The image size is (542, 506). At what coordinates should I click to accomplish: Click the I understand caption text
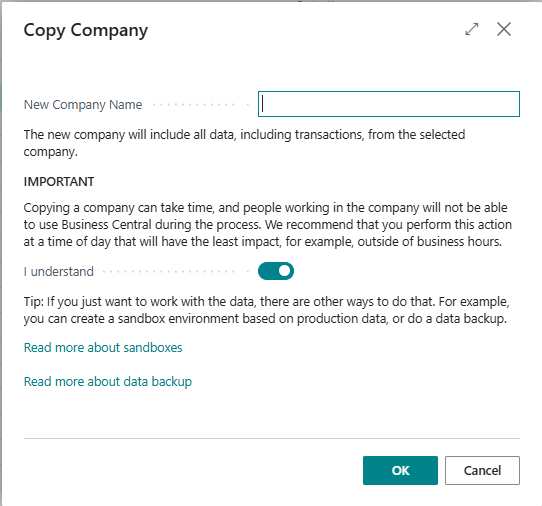pos(59,271)
